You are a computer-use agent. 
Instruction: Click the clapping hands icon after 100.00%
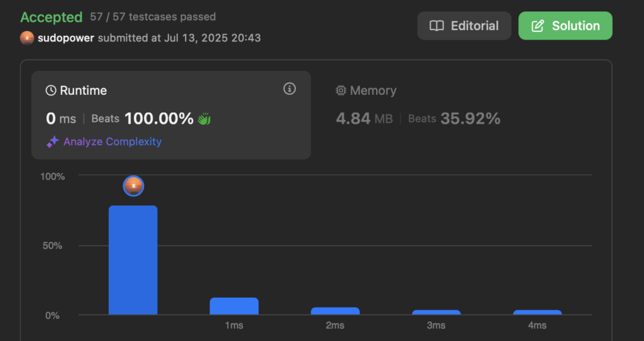(204, 119)
